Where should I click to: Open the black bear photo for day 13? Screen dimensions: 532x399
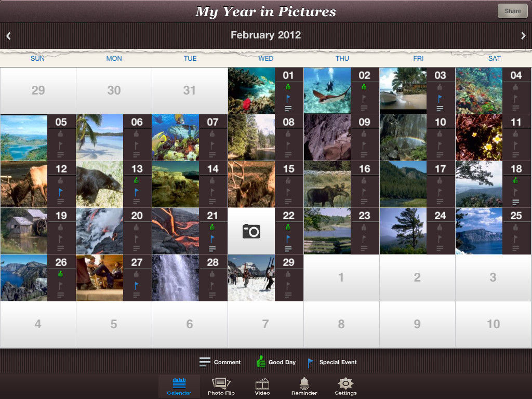coord(100,184)
